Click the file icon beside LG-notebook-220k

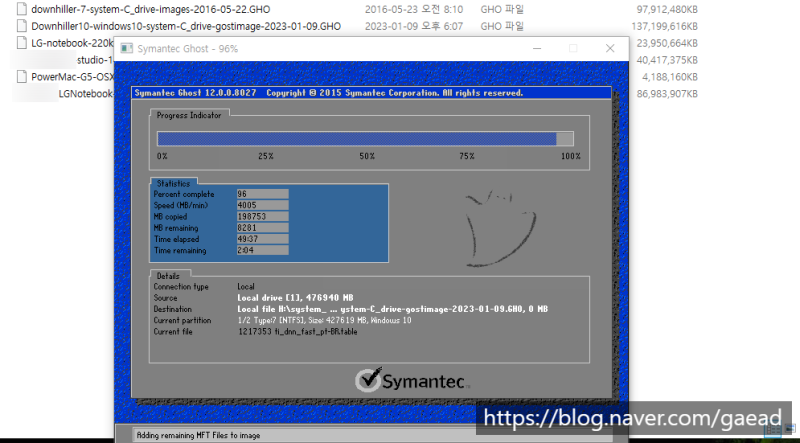click(21, 42)
